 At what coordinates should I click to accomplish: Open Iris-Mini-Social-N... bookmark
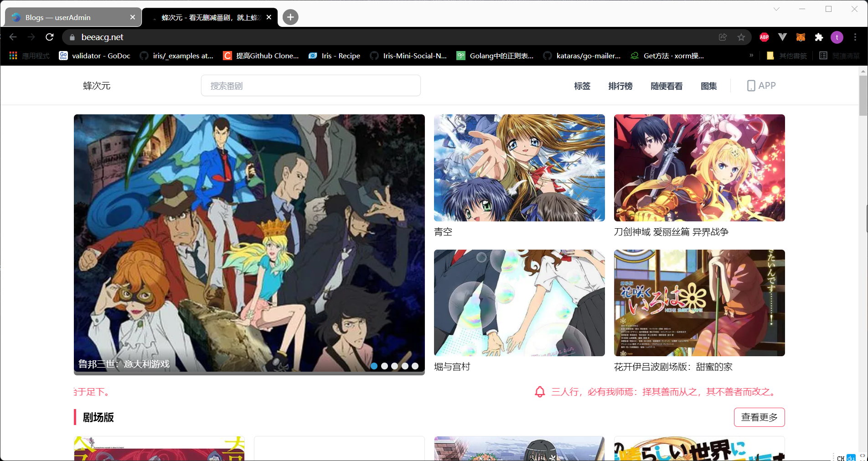(x=409, y=56)
